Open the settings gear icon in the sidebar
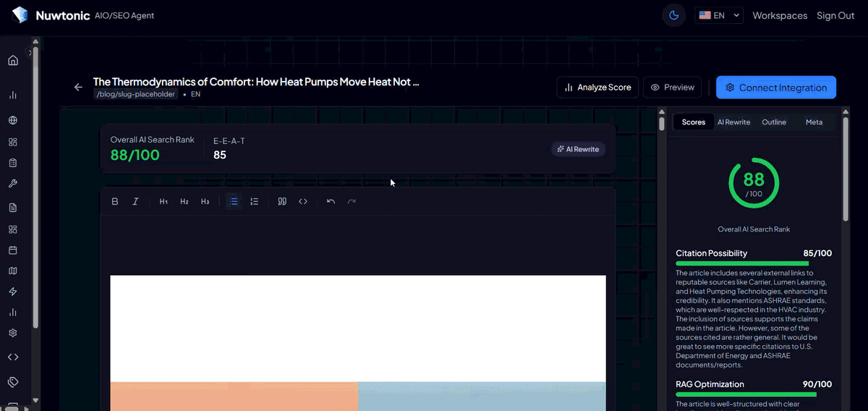Viewport: 868px width, 411px height. 12,334
